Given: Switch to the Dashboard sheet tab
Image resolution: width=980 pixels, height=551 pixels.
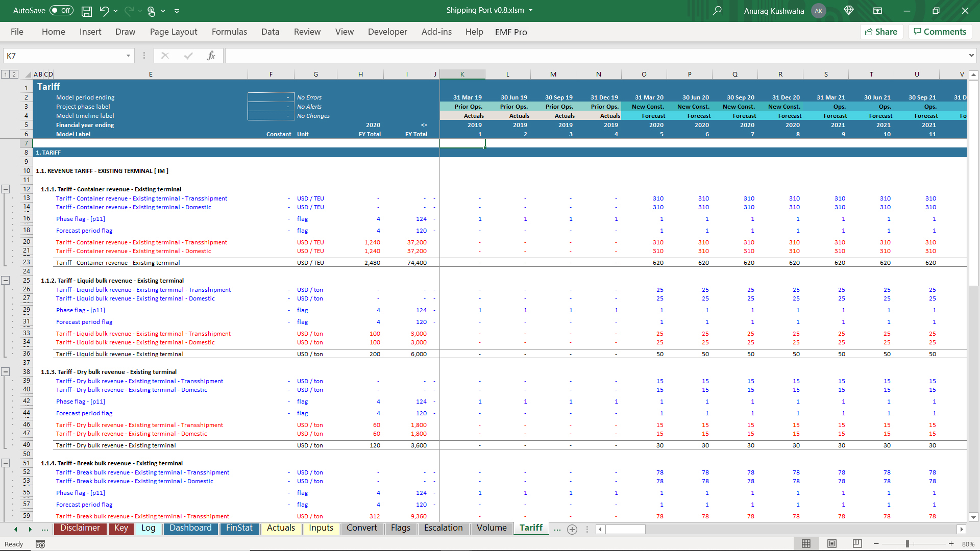Looking at the screenshot, I should (x=190, y=528).
